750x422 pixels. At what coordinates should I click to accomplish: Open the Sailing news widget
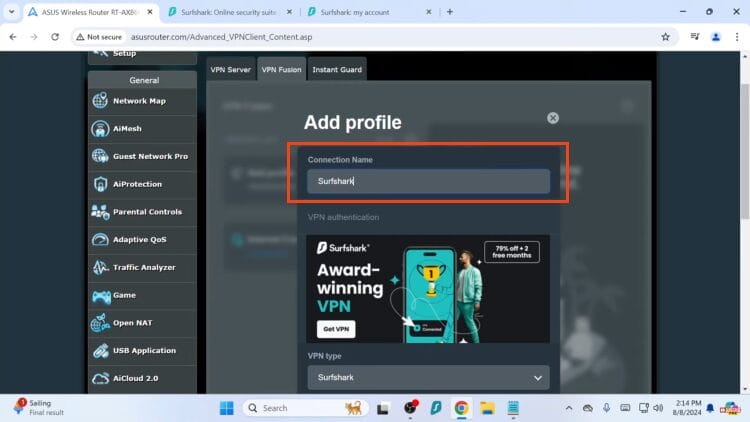40,408
